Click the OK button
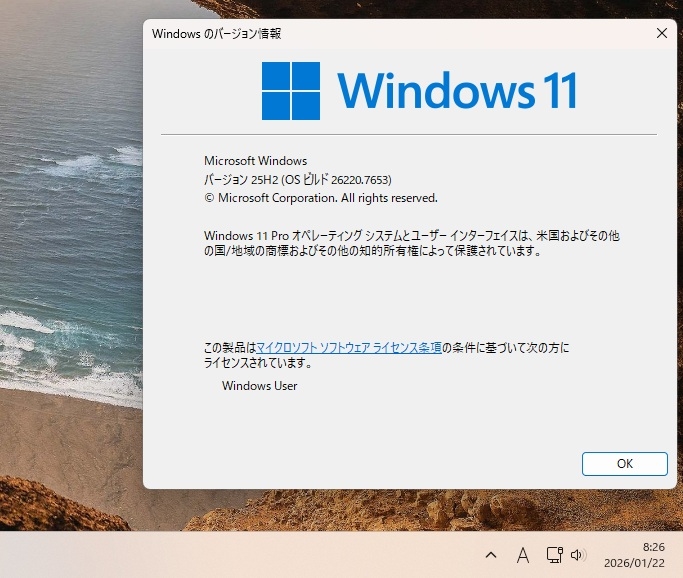The width and height of the screenshot is (683, 578). [625, 463]
